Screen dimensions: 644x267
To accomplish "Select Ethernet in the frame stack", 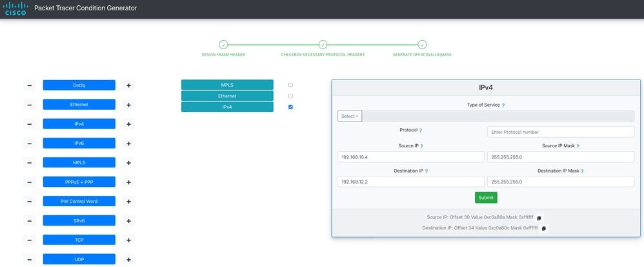I will 227,96.
